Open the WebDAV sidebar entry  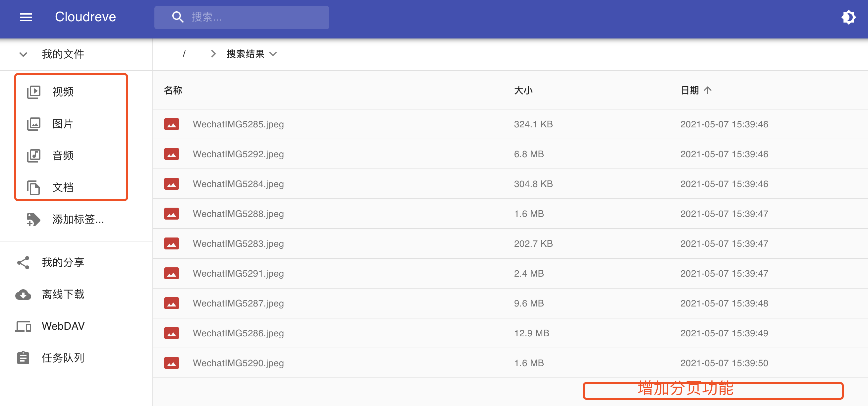point(63,326)
